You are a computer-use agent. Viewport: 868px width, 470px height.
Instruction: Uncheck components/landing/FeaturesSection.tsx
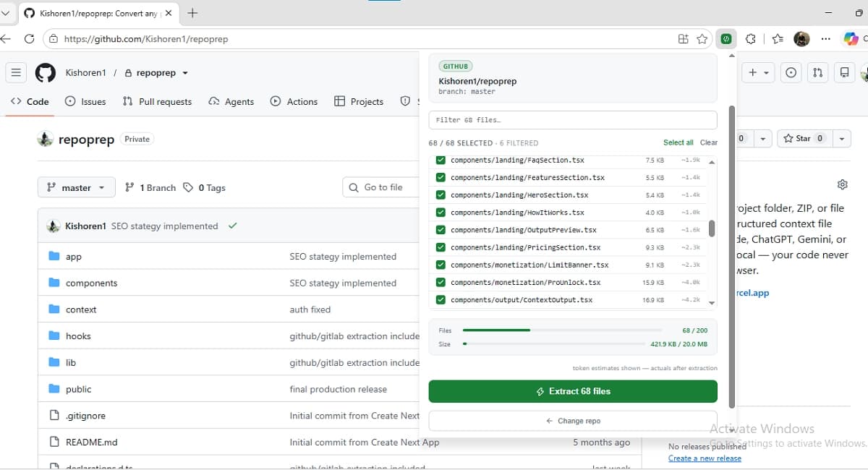[x=441, y=178]
